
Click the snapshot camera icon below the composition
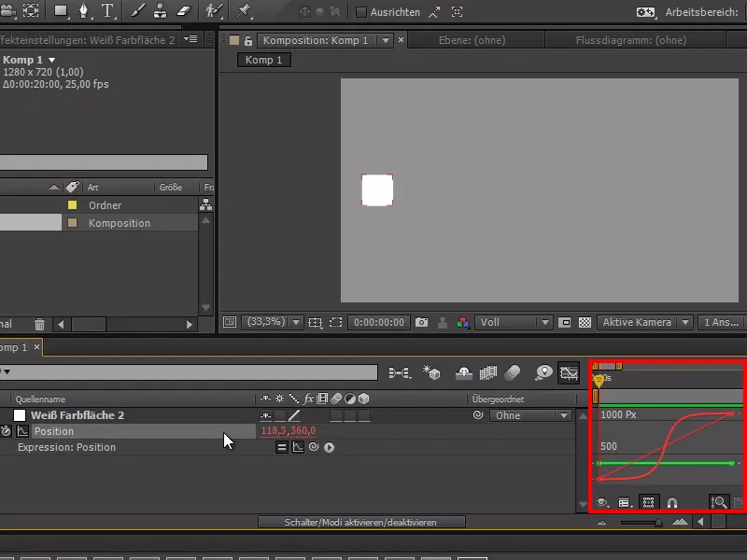pyautogui.click(x=423, y=322)
